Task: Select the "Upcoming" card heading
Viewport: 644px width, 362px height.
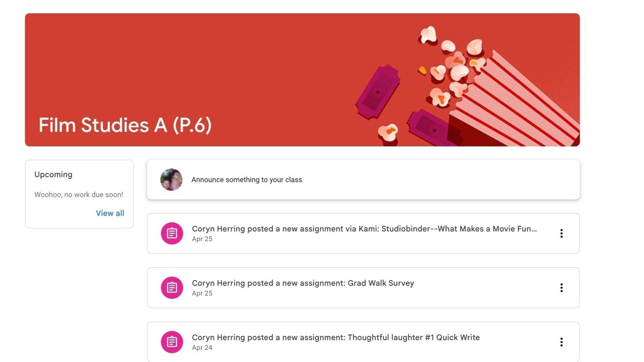Action: click(53, 175)
